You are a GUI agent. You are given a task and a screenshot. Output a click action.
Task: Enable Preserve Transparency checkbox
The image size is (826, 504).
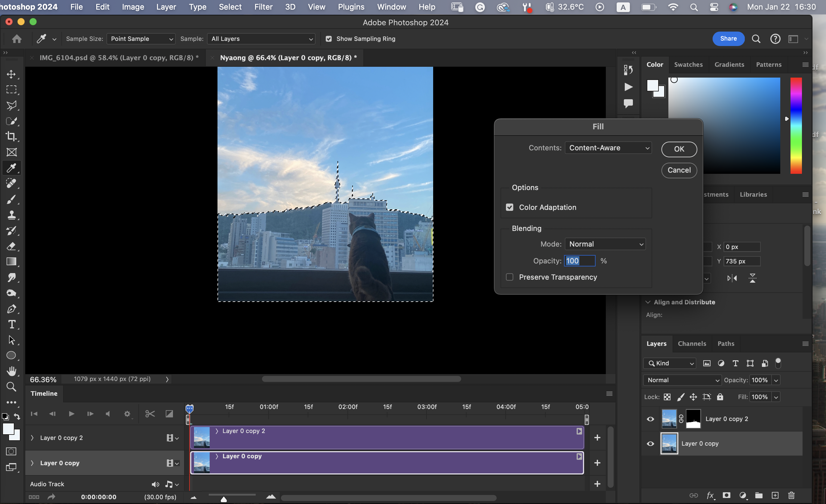(x=510, y=277)
